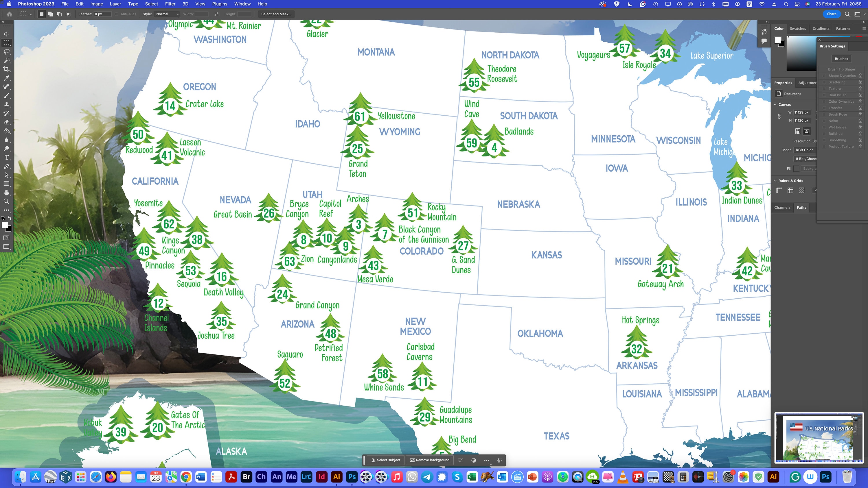
Task: Edit the canvas width field
Action: [x=802, y=112]
